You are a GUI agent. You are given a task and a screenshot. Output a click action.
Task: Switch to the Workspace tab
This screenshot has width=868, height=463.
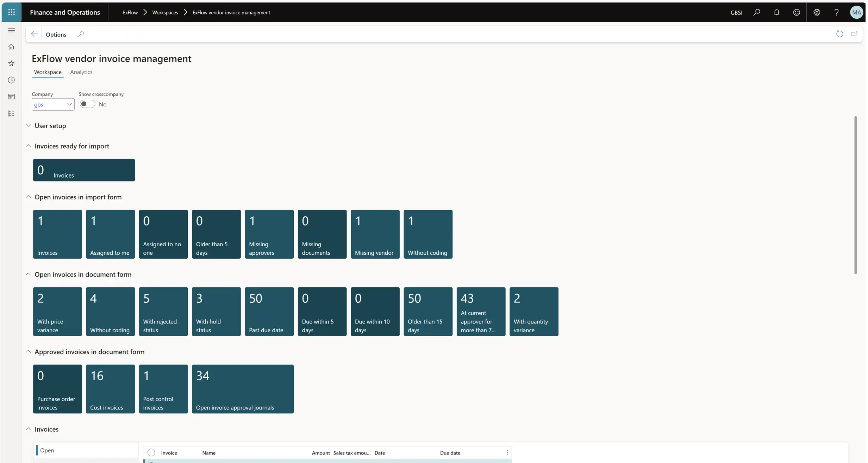48,72
